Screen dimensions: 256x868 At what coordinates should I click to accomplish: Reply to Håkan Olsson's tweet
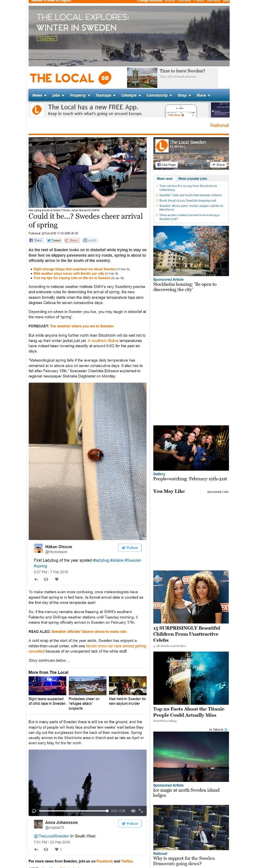tap(36, 579)
